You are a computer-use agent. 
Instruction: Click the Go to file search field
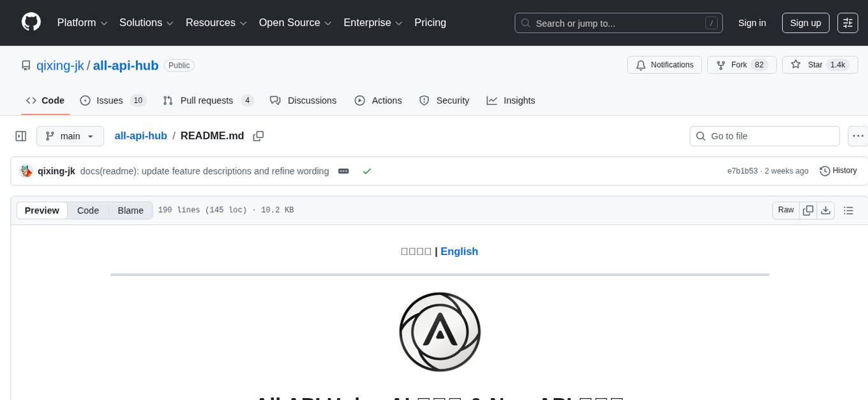(x=764, y=135)
